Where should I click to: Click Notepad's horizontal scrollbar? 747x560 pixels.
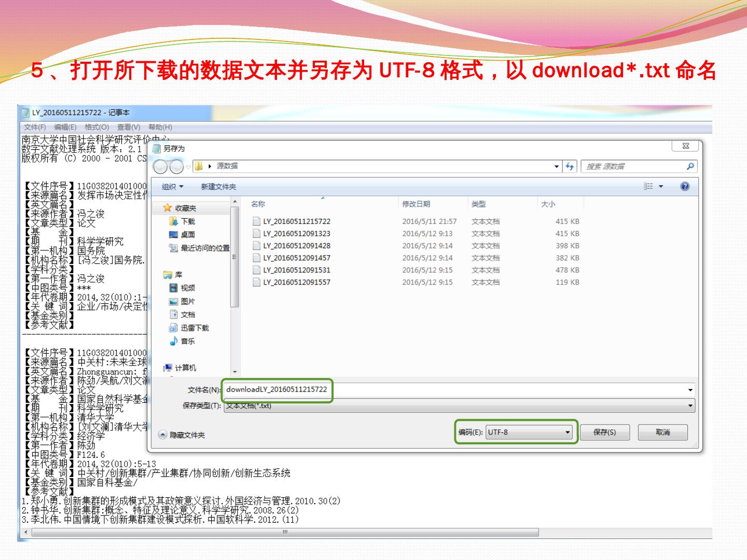[x=285, y=533]
